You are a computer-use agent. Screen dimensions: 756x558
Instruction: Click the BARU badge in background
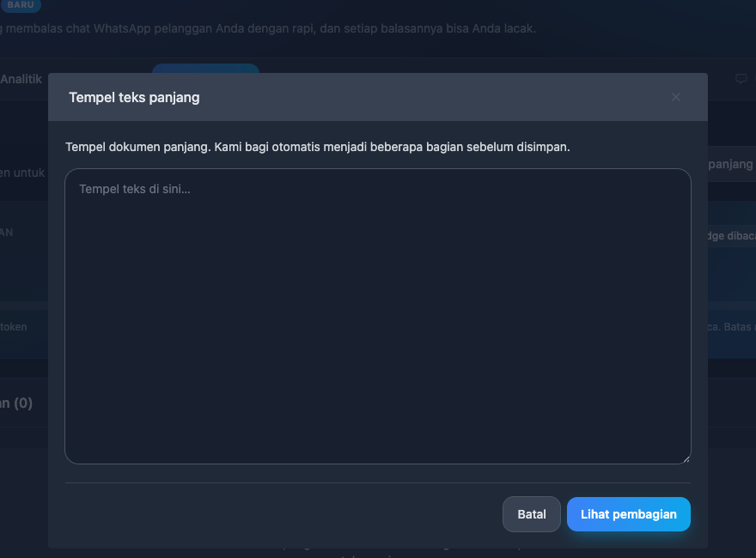(21, 5)
